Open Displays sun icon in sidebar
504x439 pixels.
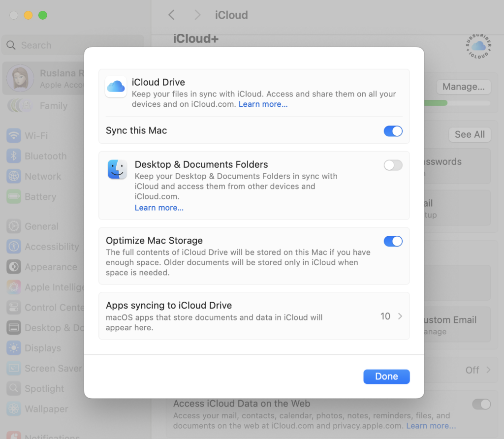pos(13,348)
